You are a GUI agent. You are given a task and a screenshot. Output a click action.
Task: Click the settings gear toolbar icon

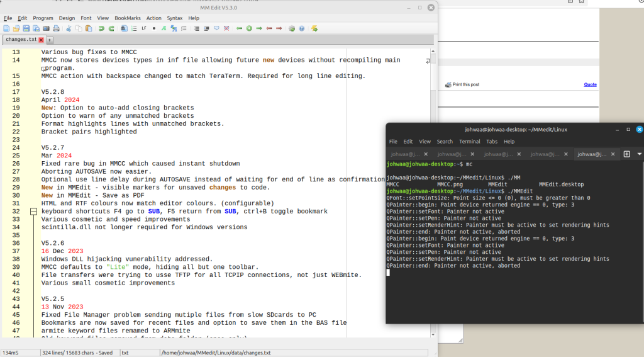tap(291, 28)
